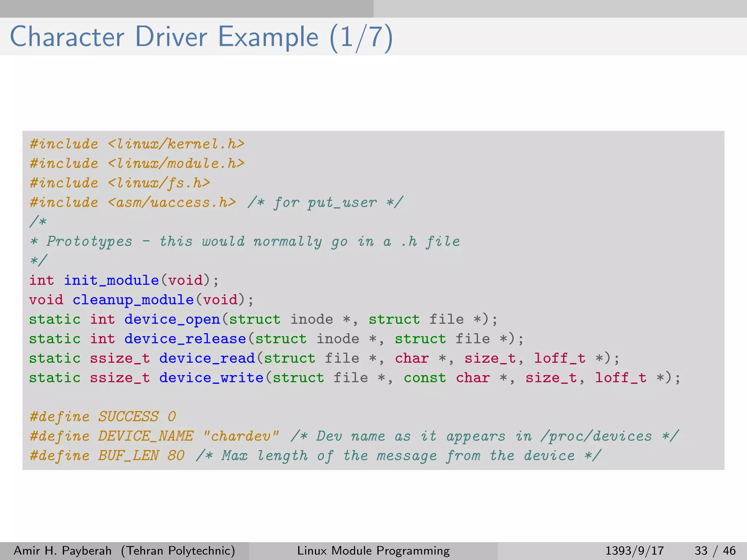Click the comment "Dev name as it appears in /proc/devices"

[484, 436]
